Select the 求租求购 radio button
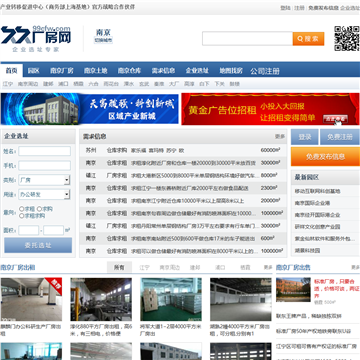The height and width of the screenshot is (360, 360). pyautogui.click(x=22, y=216)
